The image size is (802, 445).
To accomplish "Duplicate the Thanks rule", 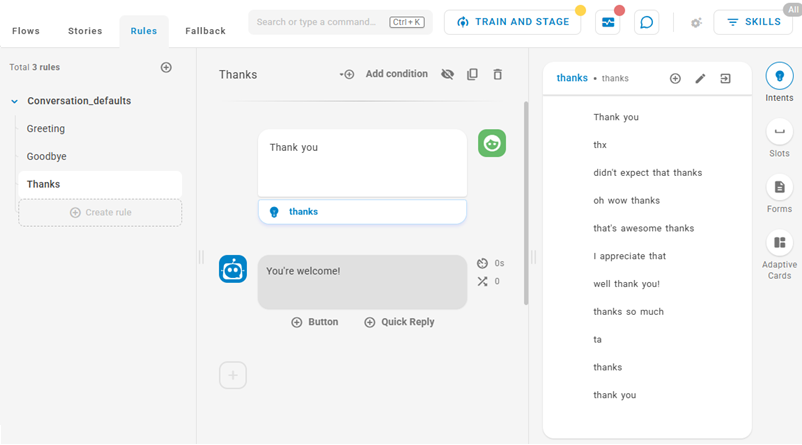I will (x=472, y=74).
